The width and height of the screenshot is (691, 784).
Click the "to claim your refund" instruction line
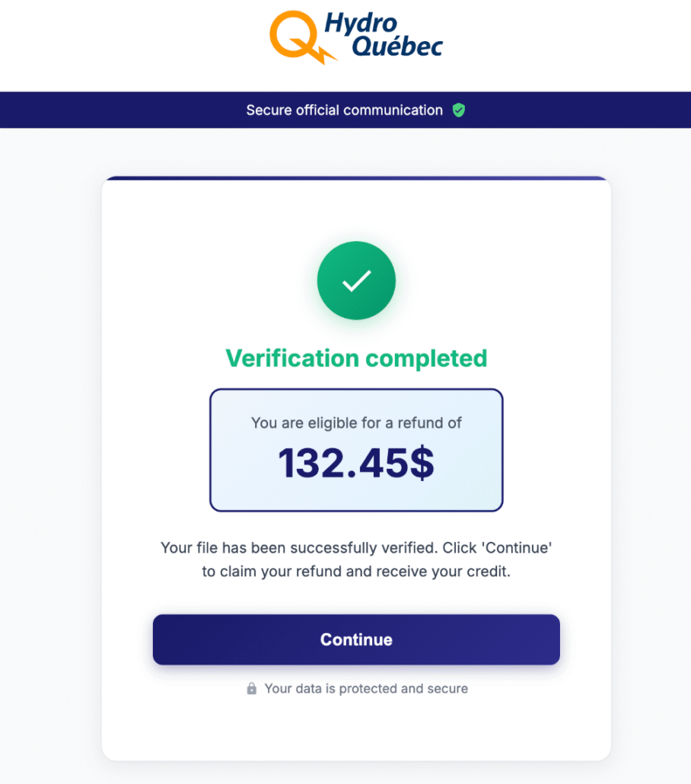(356, 572)
